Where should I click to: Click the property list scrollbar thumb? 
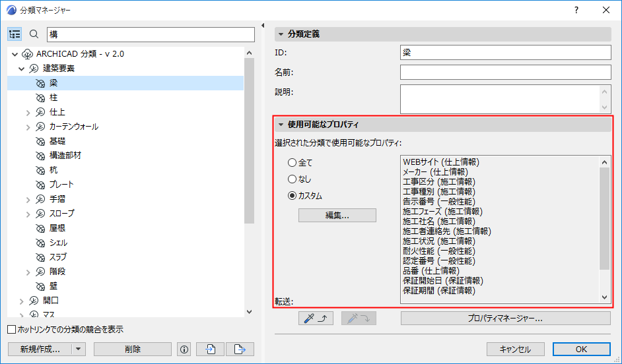pyautogui.click(x=605, y=218)
